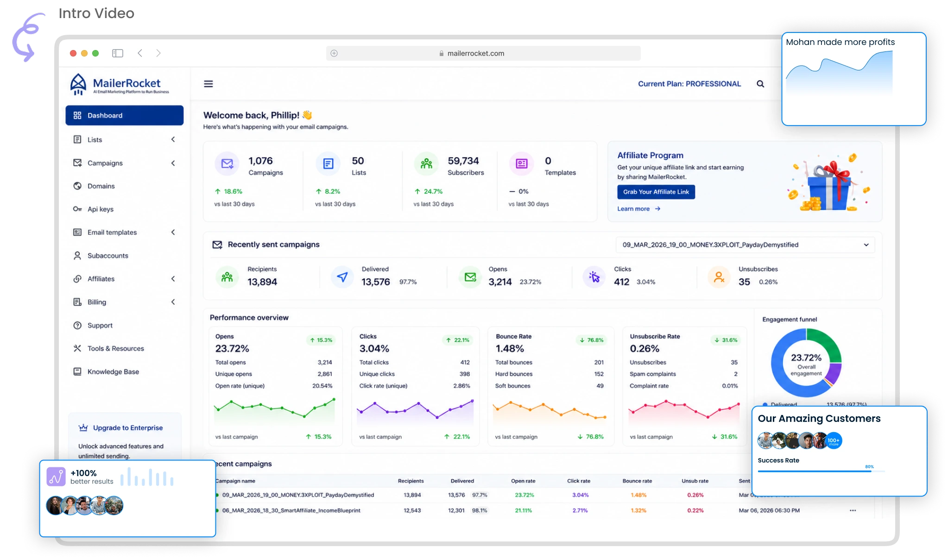Click the Templates stat icon
Image resolution: width=948 pixels, height=560 pixels.
[522, 164]
